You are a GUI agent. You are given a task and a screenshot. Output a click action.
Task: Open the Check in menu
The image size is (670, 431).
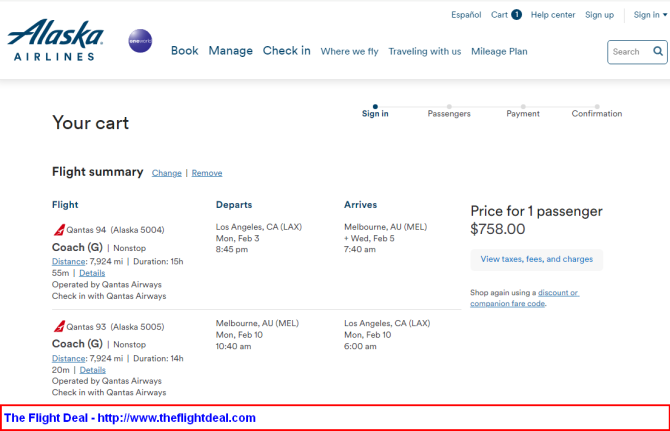(286, 51)
